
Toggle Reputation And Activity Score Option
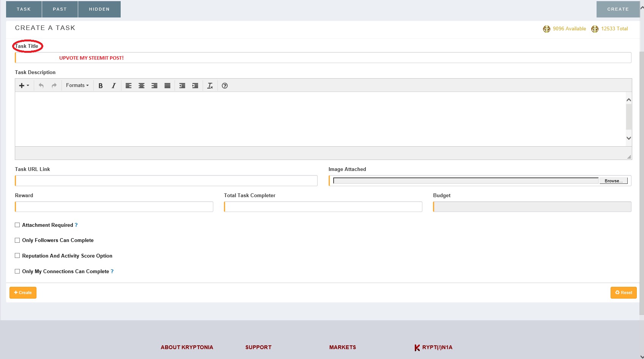pos(17,256)
